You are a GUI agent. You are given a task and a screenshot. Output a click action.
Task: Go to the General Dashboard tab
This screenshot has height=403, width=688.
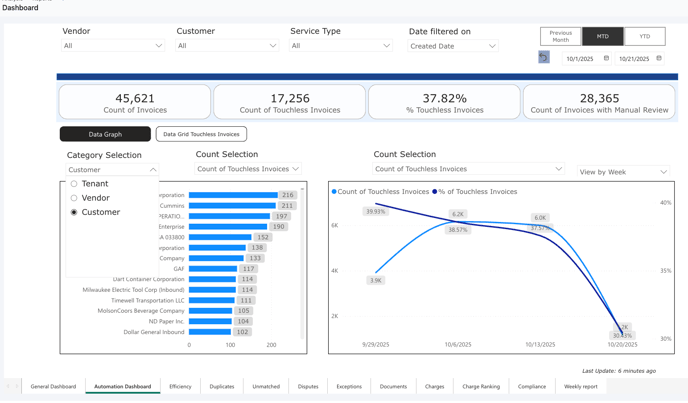pos(53,386)
